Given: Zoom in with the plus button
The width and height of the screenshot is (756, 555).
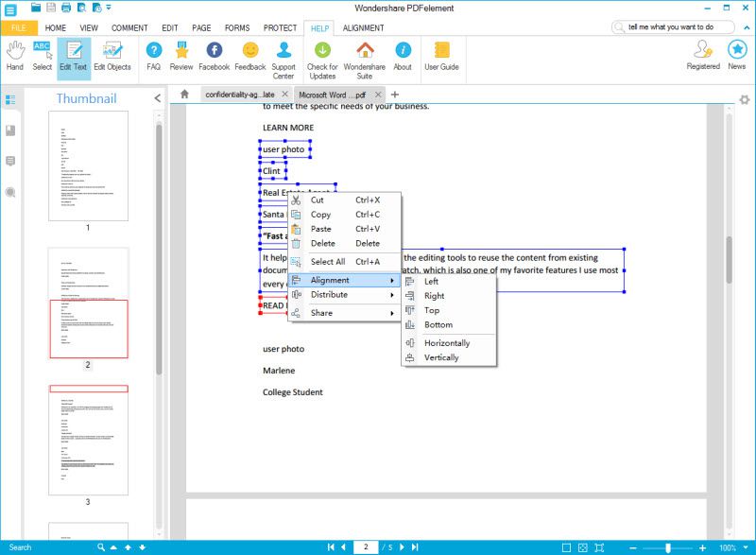Looking at the screenshot, I should point(702,548).
